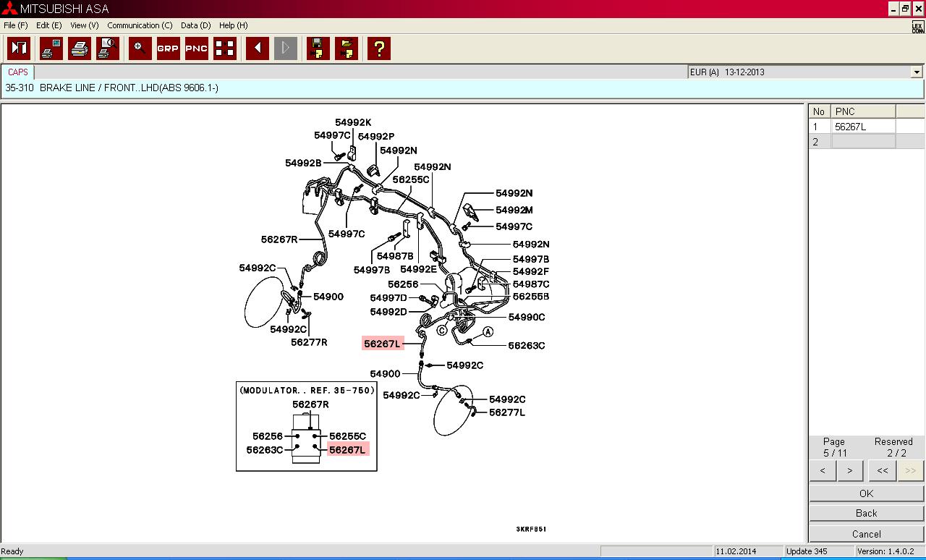Go to next page with > button

point(849,470)
